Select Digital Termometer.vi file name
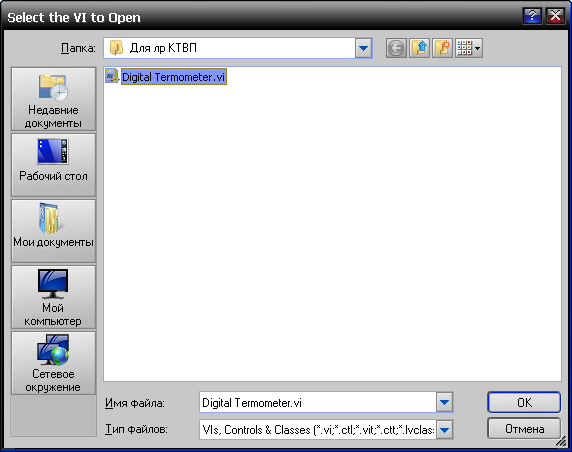 [174, 77]
